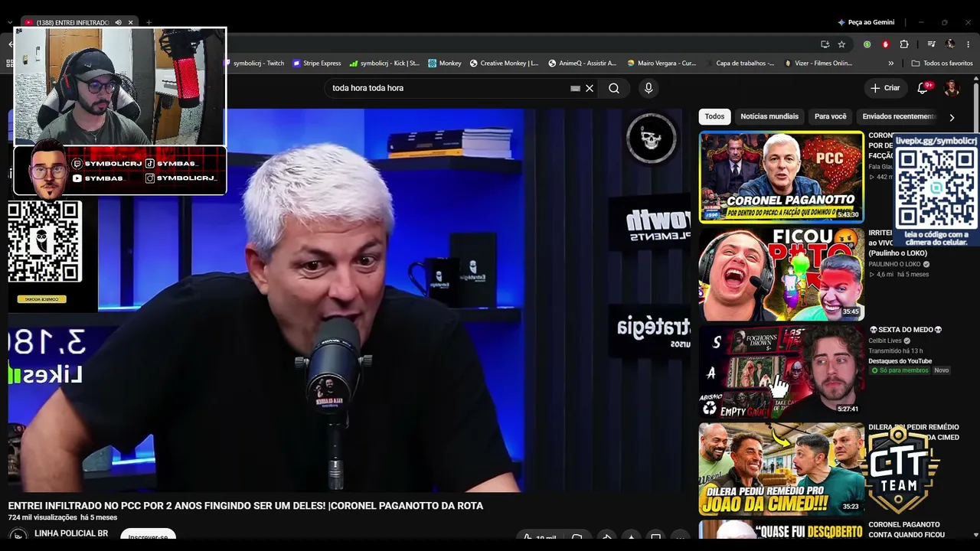Image resolution: width=980 pixels, height=551 pixels.
Task: Open AnimeQ - Assistir bookmark
Action: [x=582, y=64]
